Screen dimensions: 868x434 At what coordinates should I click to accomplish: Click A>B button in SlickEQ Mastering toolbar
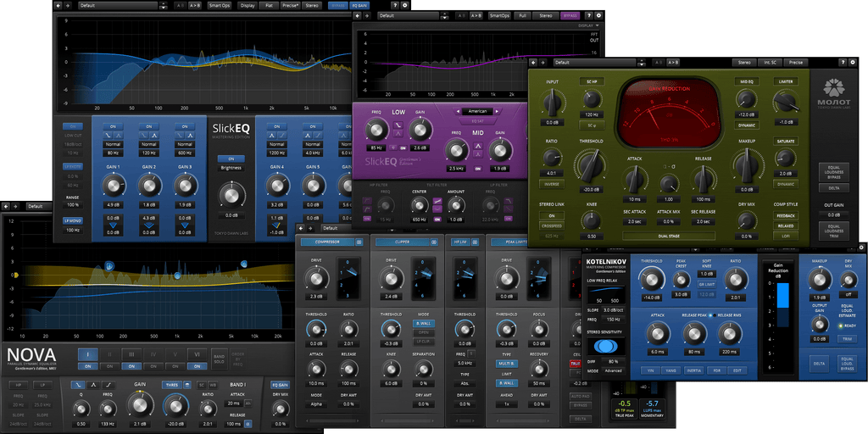(195, 6)
